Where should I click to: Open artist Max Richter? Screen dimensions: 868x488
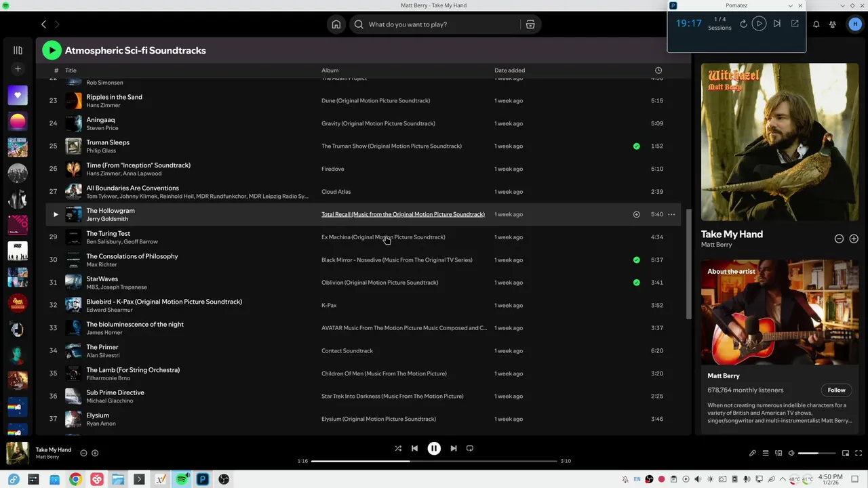point(102,264)
